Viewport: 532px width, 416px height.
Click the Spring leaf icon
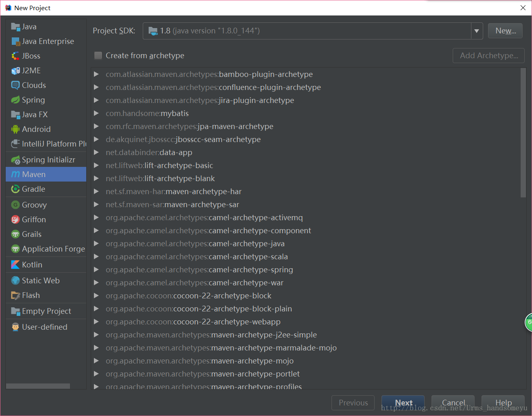click(15, 100)
